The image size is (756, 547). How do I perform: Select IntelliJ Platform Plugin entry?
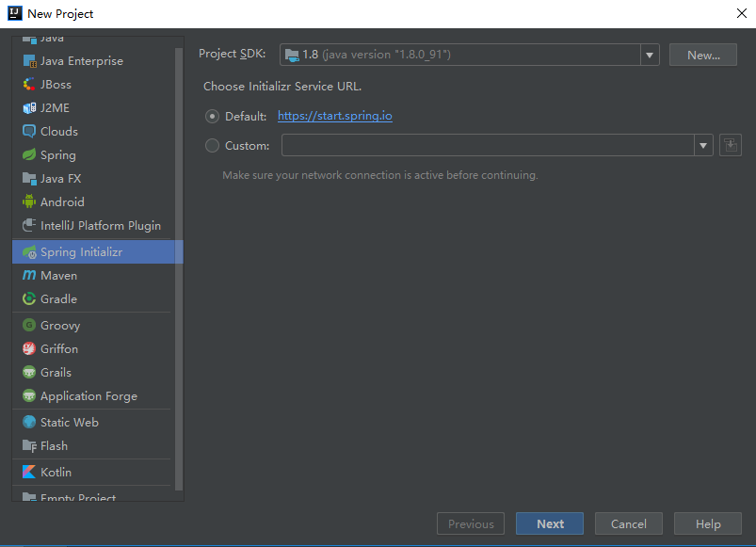pyautogui.click(x=92, y=225)
